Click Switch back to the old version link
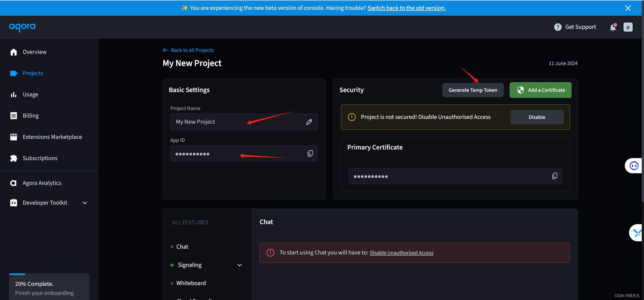The height and width of the screenshot is (300, 644). (407, 8)
